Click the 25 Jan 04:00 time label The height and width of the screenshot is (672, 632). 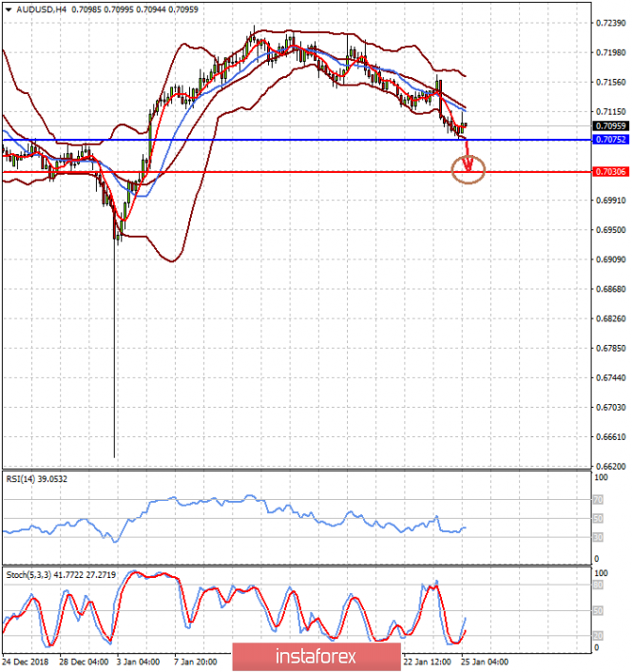483,660
